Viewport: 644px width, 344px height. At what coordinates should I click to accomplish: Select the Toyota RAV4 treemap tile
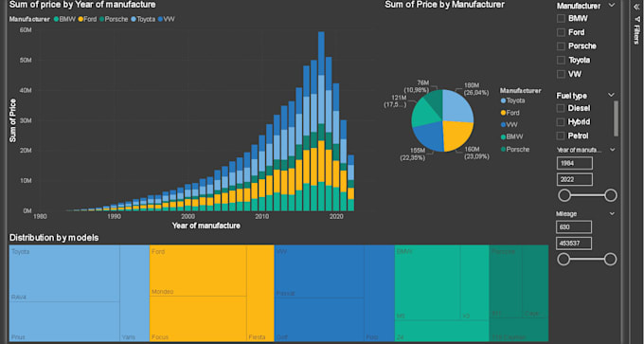point(64,273)
